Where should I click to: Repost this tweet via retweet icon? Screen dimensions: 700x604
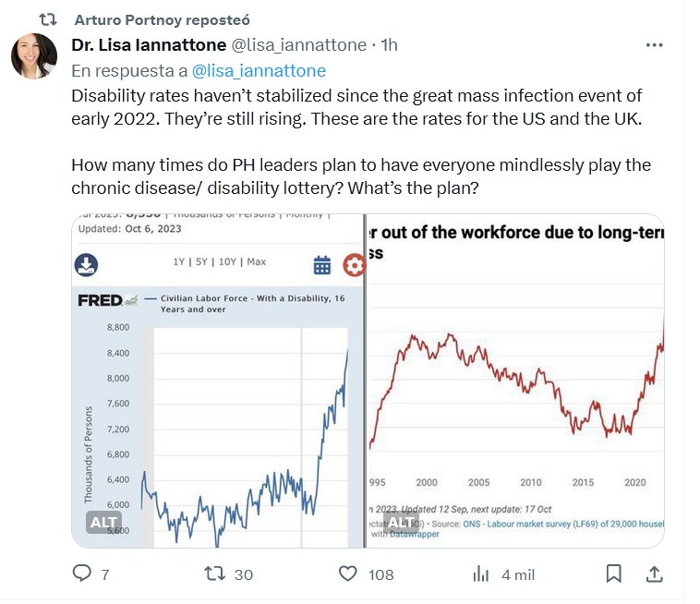(213, 574)
